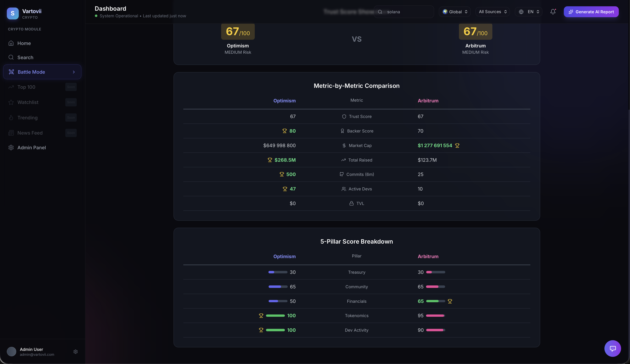Click the search magnifier icon in the top bar
The image size is (630, 364).
pyautogui.click(x=380, y=12)
